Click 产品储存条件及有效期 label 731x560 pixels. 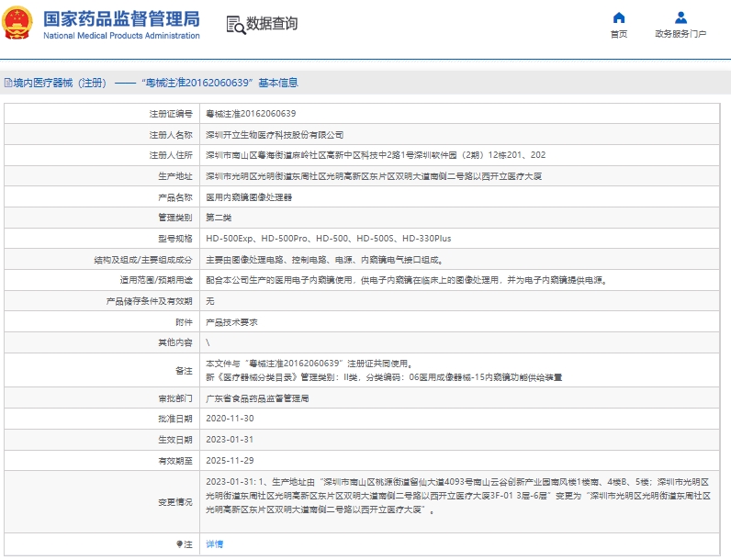149,301
